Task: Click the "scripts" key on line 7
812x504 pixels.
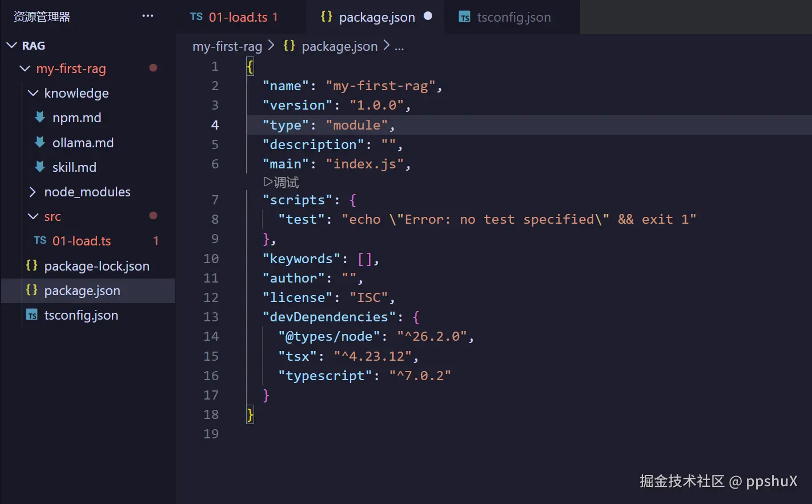Action: pos(298,200)
